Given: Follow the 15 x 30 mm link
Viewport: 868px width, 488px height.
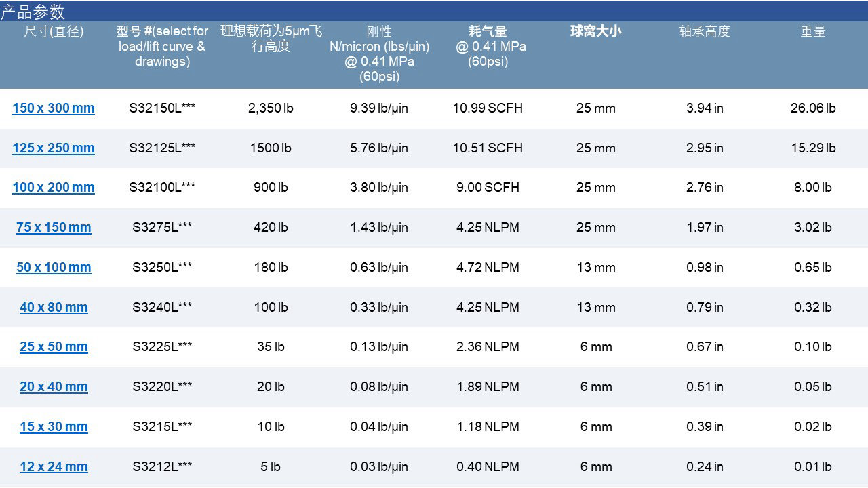Looking at the screenshot, I should 54,427.
